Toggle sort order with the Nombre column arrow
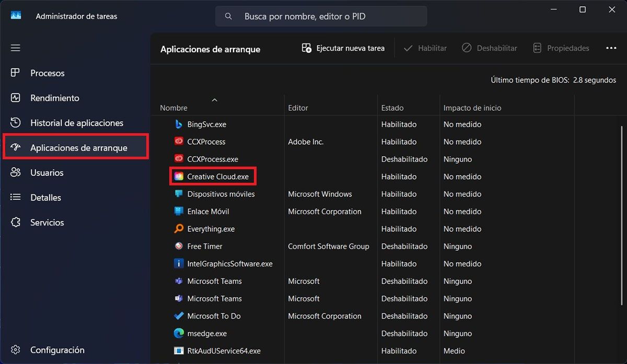 click(214, 100)
